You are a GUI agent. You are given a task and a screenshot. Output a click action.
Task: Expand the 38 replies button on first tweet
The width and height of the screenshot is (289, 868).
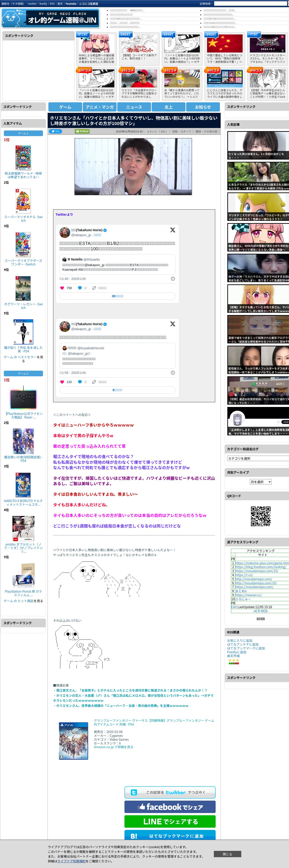point(117,296)
